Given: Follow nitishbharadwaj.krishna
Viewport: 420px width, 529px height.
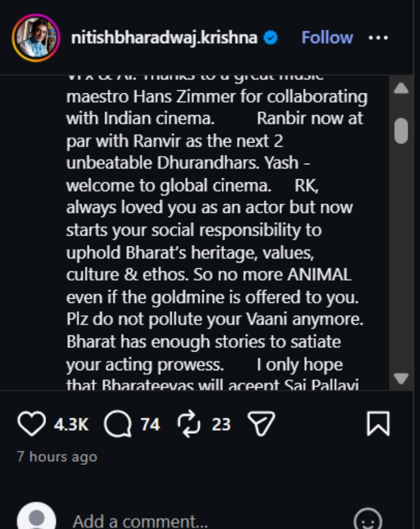Looking at the screenshot, I should [327, 37].
